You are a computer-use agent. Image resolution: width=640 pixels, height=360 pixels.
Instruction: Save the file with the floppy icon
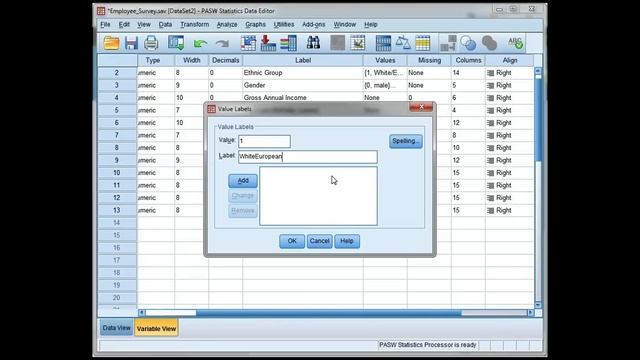pos(131,43)
